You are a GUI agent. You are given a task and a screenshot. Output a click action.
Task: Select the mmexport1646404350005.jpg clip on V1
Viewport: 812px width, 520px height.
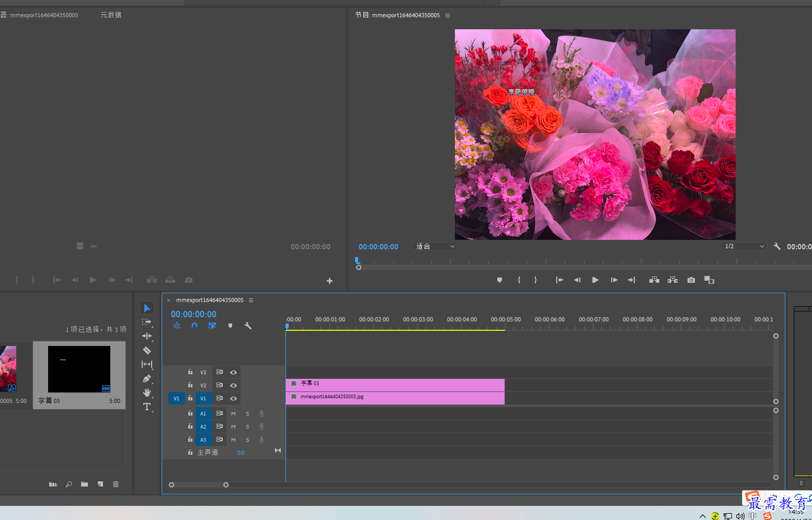pyautogui.click(x=395, y=398)
